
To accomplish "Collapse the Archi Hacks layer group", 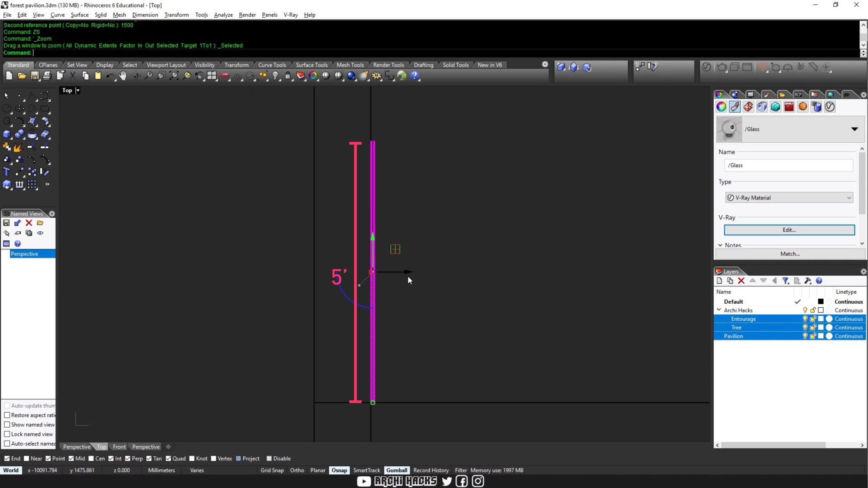I will click(719, 310).
